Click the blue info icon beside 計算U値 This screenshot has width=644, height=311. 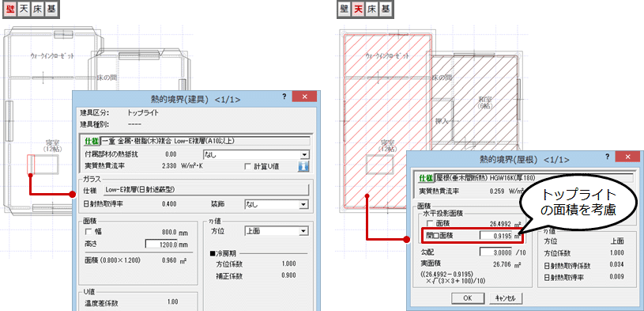(303, 166)
